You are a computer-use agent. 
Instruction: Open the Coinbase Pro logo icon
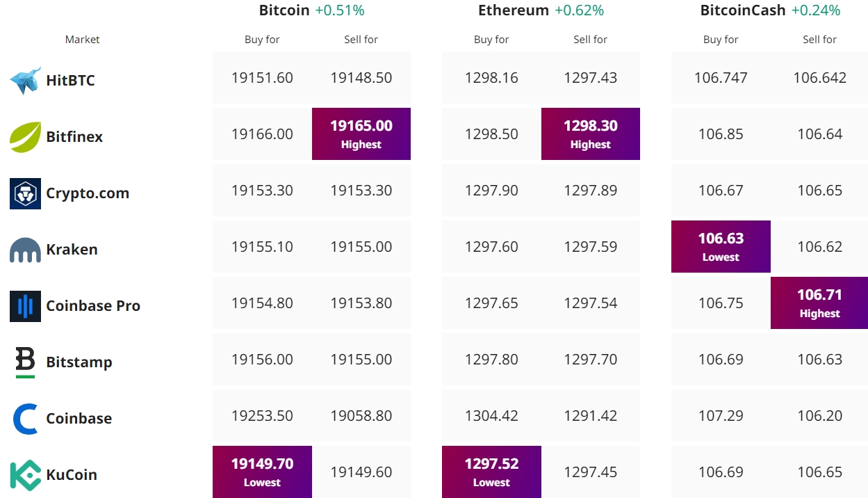25,306
